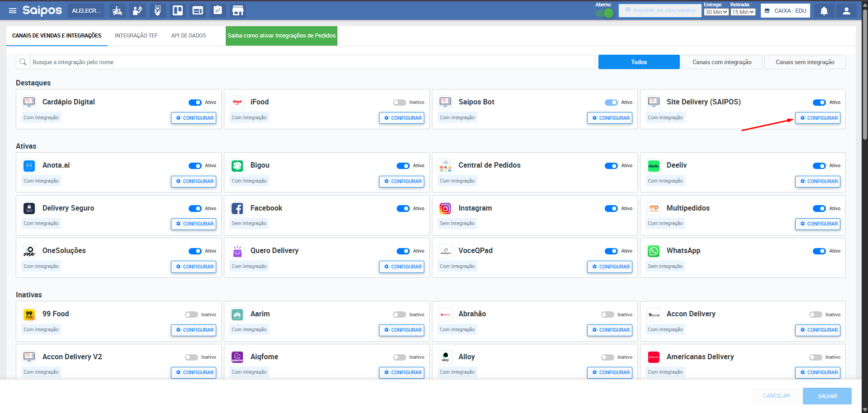Click Configurar for Site Delivery (SAIPOS)
The image size is (868, 413).
coord(818,118)
